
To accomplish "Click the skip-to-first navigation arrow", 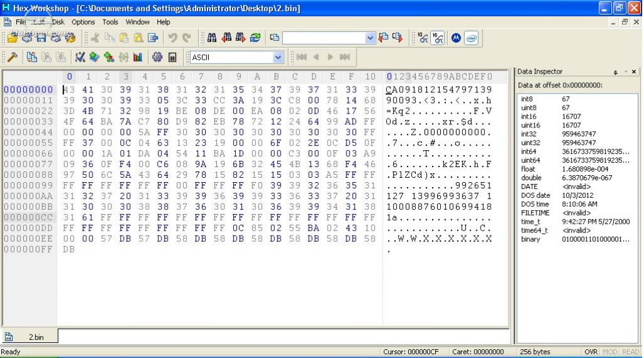I will tap(301, 57).
